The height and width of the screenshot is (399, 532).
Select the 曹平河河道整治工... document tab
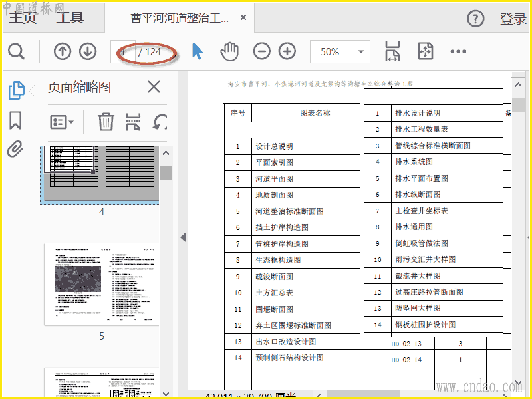pyautogui.click(x=180, y=18)
